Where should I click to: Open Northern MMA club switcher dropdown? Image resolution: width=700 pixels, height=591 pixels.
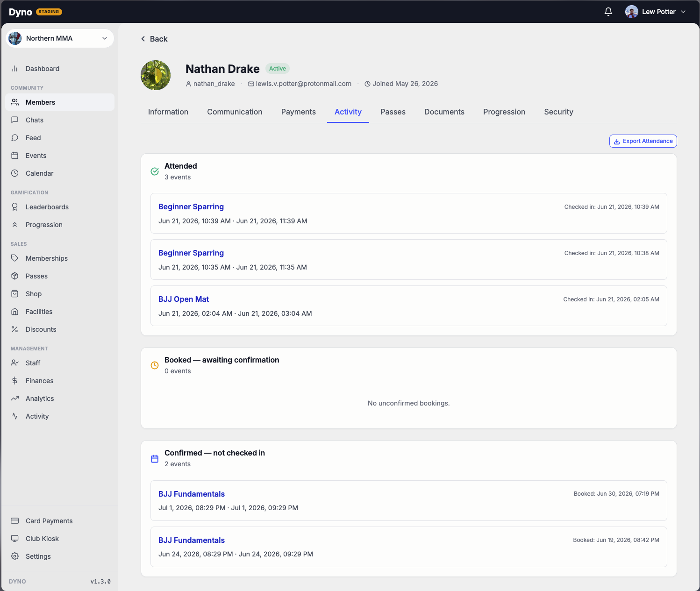tap(60, 38)
